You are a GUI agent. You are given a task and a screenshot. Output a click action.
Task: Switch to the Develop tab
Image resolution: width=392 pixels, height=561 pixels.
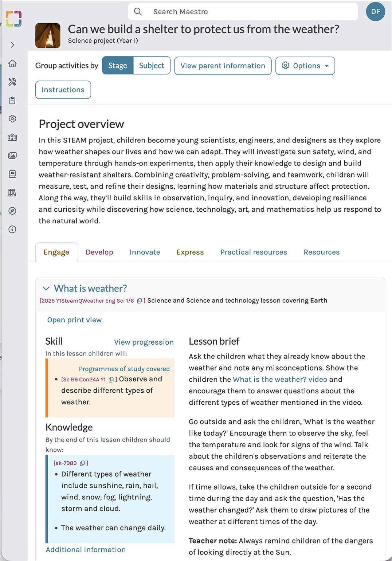(99, 252)
